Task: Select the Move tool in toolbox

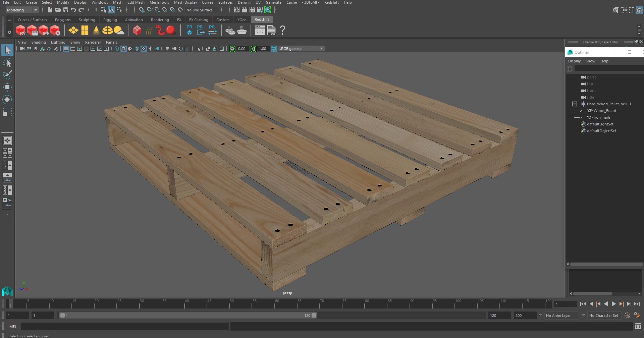Action: tap(7, 87)
